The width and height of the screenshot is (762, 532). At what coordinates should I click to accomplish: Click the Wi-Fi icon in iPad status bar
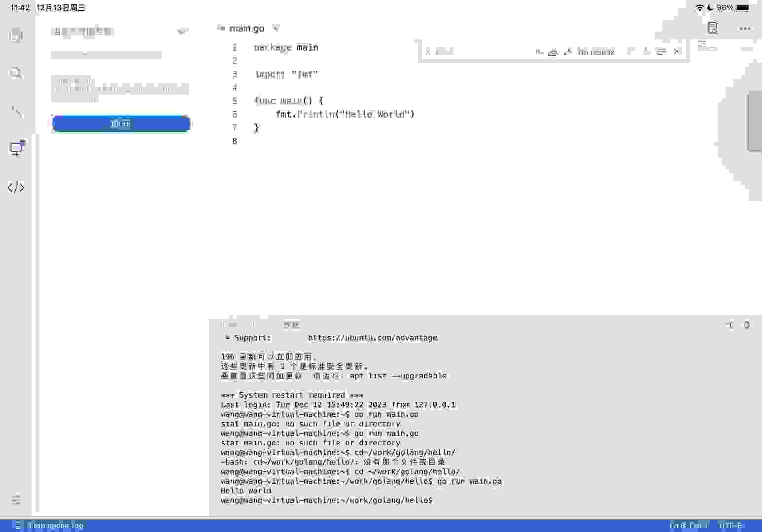pyautogui.click(x=699, y=8)
